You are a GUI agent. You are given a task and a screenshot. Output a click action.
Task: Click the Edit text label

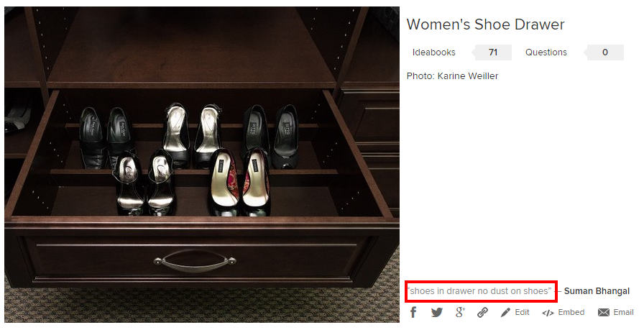coord(523,313)
